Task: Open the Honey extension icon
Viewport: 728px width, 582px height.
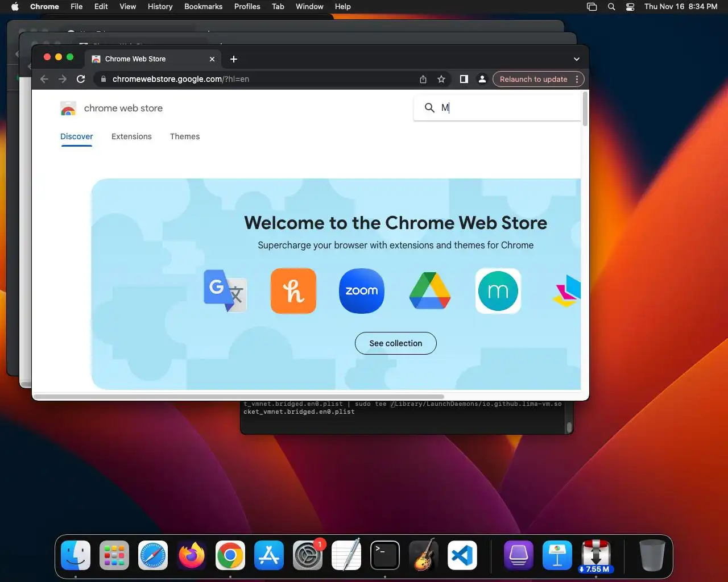Action: [x=293, y=291]
